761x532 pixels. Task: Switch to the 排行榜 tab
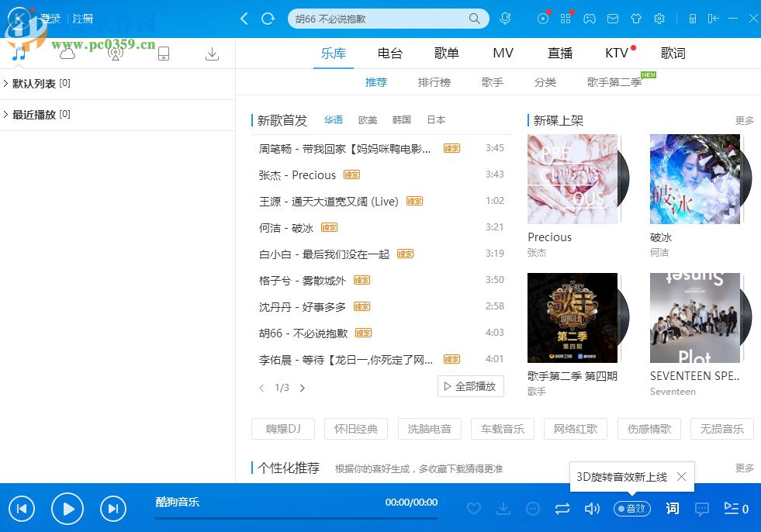click(x=434, y=82)
